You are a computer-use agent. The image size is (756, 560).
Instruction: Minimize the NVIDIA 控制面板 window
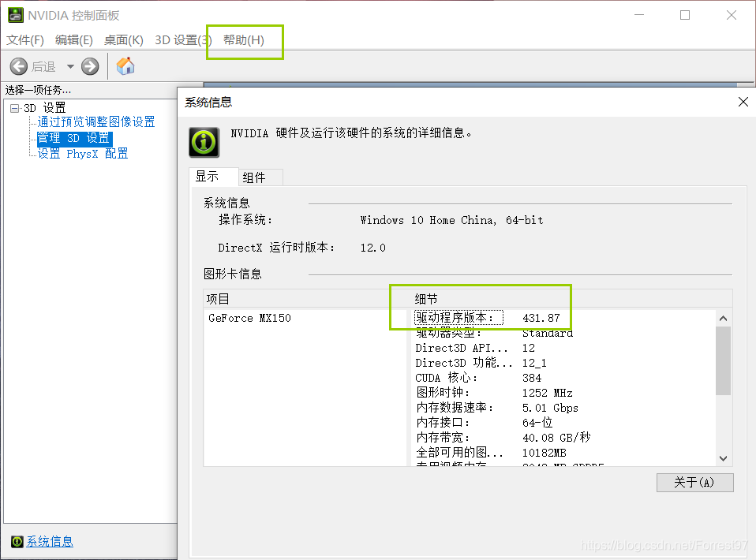pyautogui.click(x=639, y=15)
